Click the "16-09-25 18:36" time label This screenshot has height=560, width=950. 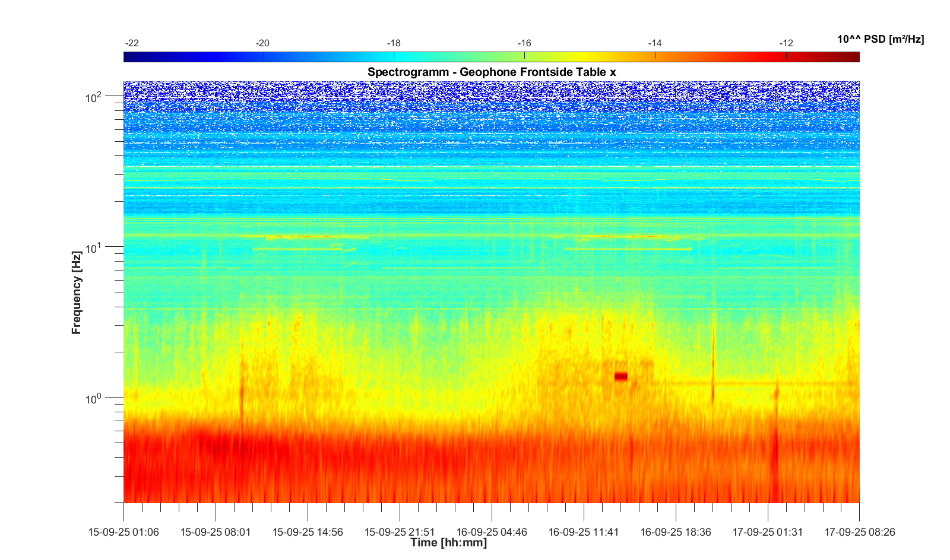pyautogui.click(x=676, y=532)
